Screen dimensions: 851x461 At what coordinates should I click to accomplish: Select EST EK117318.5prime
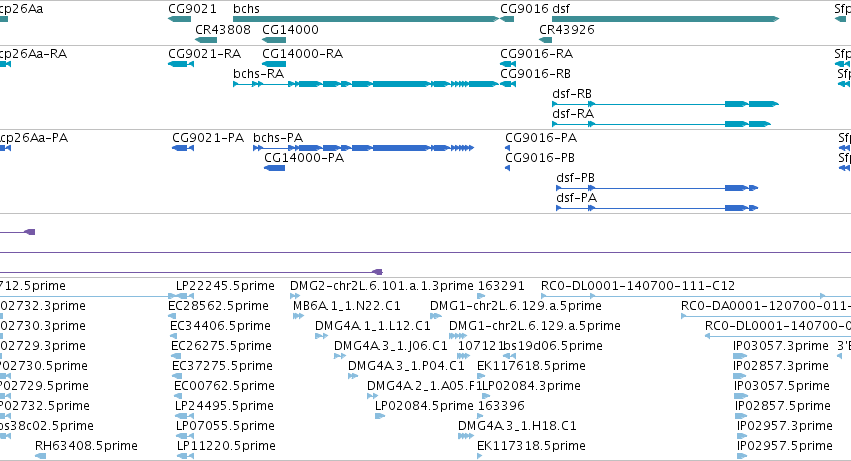pos(531,446)
